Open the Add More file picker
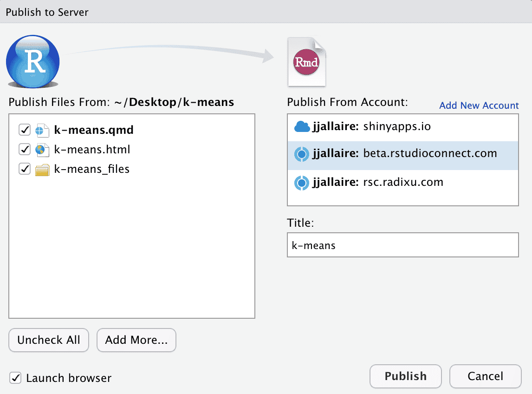The width and height of the screenshot is (532, 394). coord(136,340)
